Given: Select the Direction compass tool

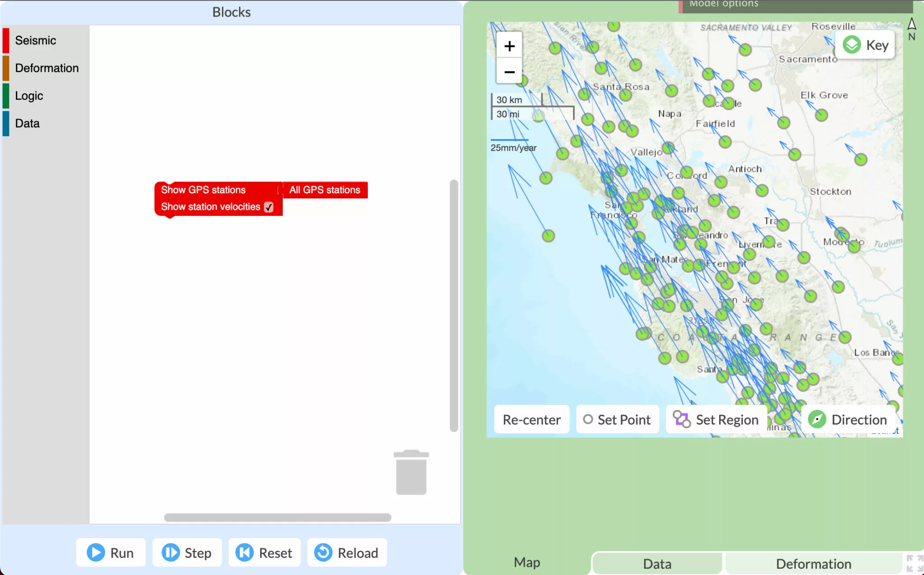Looking at the screenshot, I should (848, 419).
